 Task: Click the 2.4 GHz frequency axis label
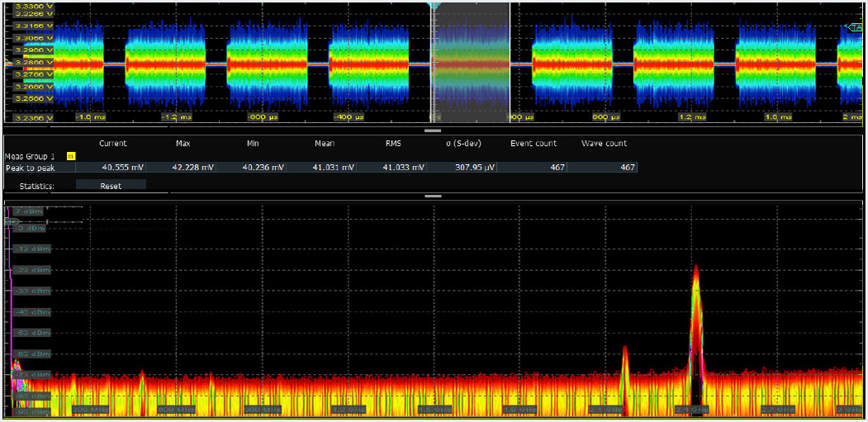coord(692,410)
